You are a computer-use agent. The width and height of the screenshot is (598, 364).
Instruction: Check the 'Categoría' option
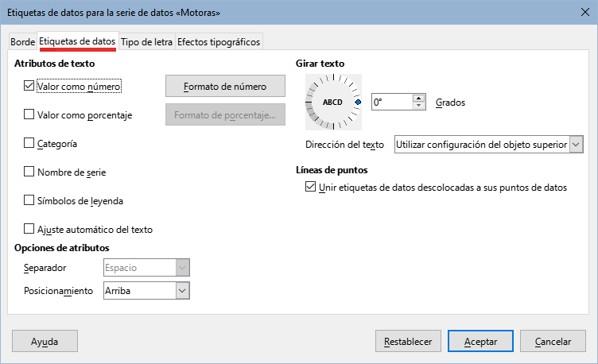pyautogui.click(x=30, y=143)
